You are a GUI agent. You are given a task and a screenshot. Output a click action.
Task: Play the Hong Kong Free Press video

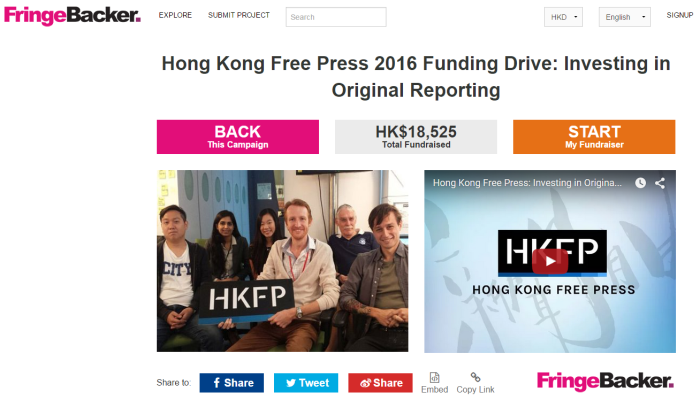coord(550,261)
